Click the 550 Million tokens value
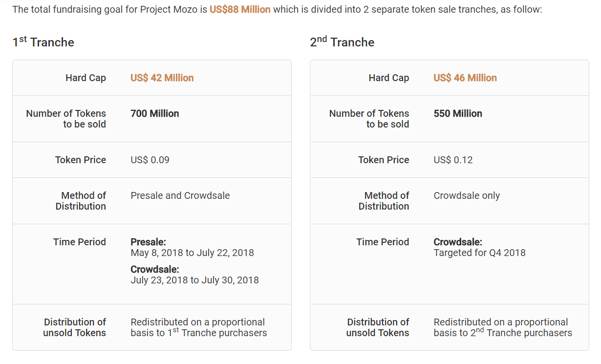This screenshot has width=601, height=364. tap(457, 113)
